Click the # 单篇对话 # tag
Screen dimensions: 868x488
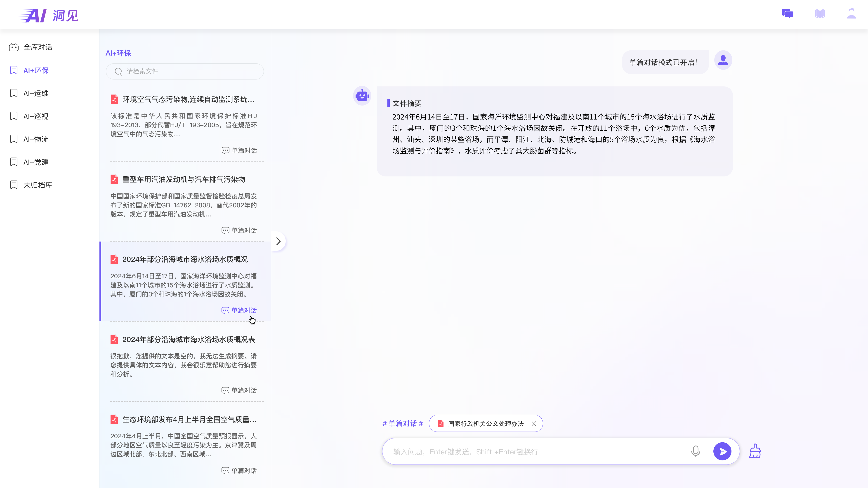(x=403, y=423)
